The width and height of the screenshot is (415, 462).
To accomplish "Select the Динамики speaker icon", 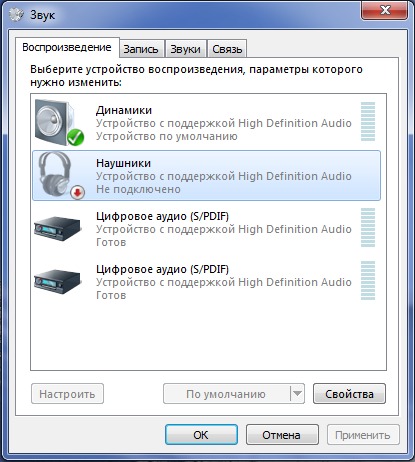I will point(59,122).
